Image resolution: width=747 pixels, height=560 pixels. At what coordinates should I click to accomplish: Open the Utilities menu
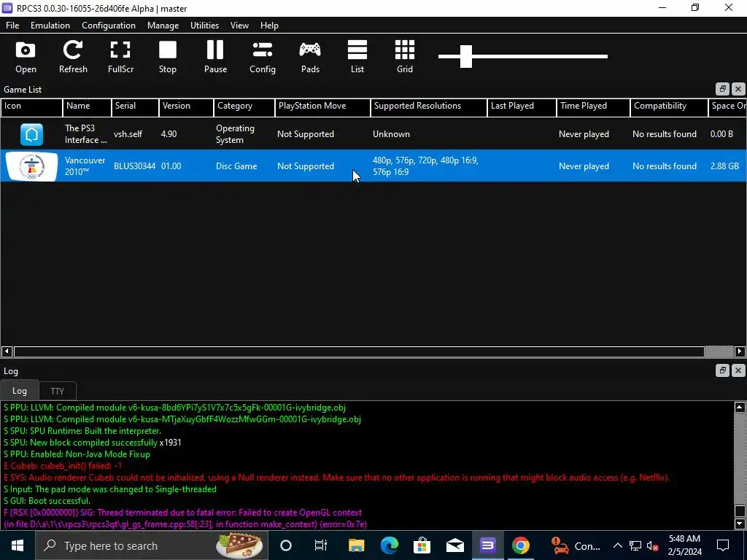[x=204, y=26]
